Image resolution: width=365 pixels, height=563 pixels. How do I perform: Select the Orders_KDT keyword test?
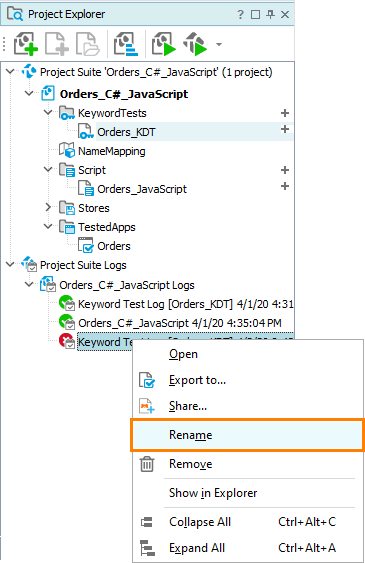coord(126,132)
